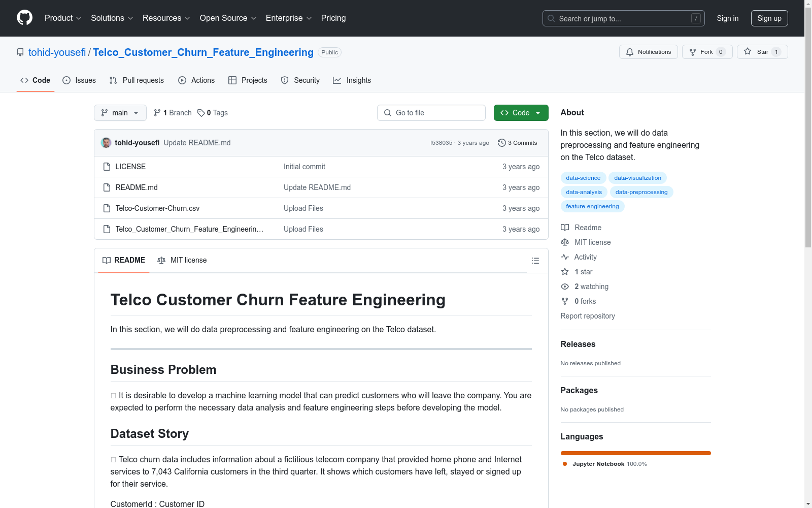The image size is (812, 508).
Task: Click the magnifier icon in the search bar
Action: tap(551, 18)
